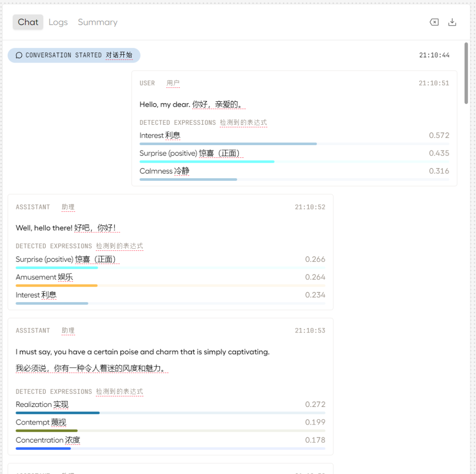
Task: Click the Amusement 0.264 orange bar
Action: tap(170, 285)
